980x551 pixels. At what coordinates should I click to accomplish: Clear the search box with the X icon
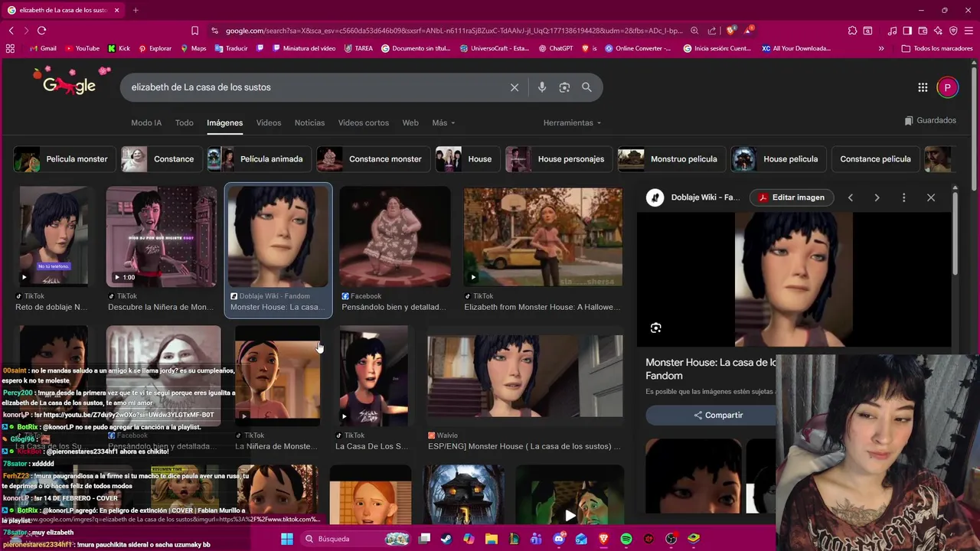pos(514,87)
